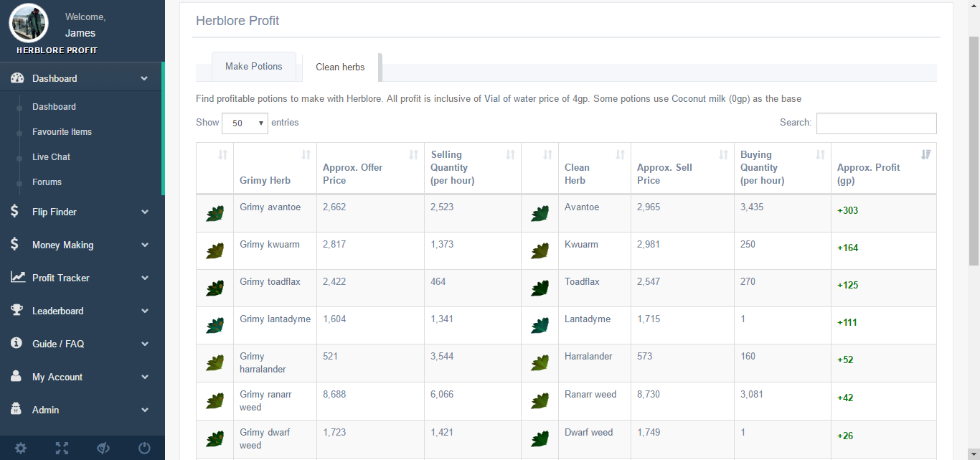Screen dimensions: 980x460
Task: Click the Grimy ranarr weed herb icon
Action: (215, 401)
